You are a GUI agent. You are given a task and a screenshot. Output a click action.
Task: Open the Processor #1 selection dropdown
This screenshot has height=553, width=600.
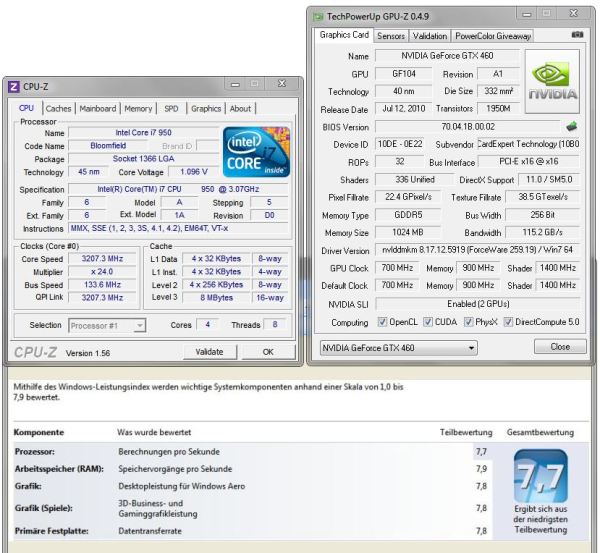point(107,325)
